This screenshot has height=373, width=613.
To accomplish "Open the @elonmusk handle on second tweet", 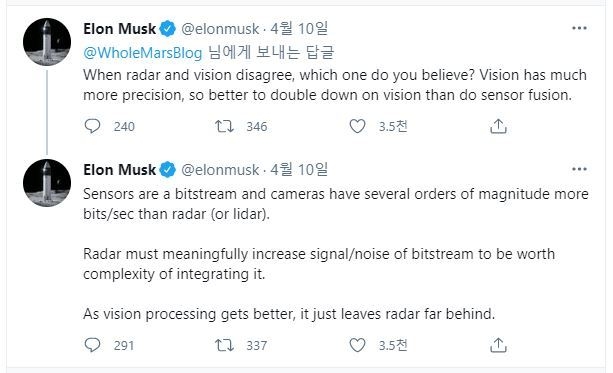I will (220, 170).
